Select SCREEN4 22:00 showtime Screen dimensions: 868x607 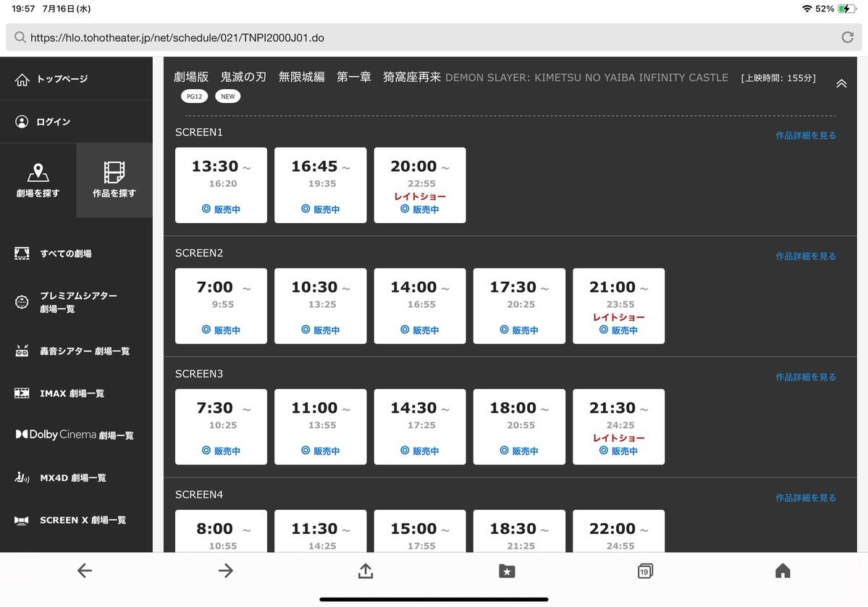[x=619, y=530]
